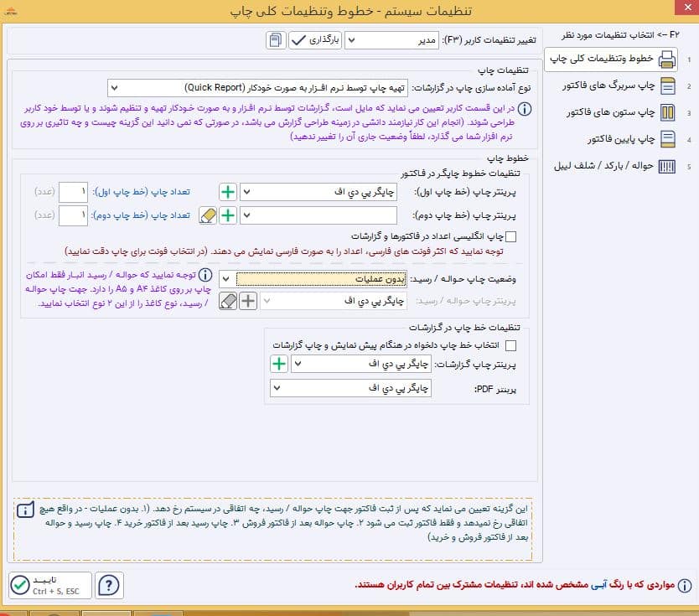Click the تعداد چاپ (خط چاپ اول) field
699x616 pixels.
point(73,192)
